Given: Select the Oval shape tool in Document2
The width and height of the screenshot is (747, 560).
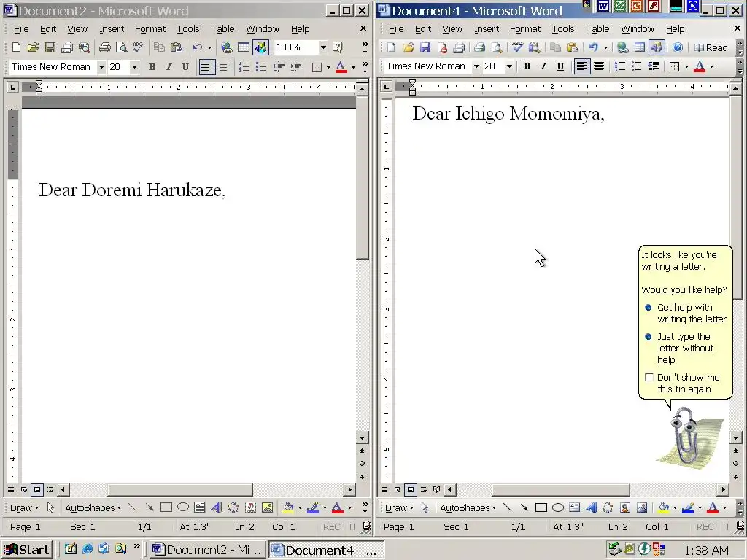Looking at the screenshot, I should tap(183, 507).
